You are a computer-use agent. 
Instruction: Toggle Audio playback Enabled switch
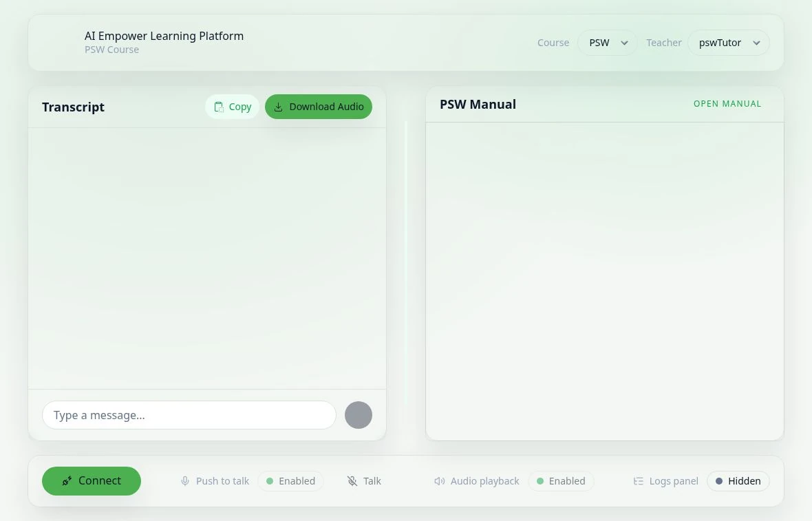561,481
